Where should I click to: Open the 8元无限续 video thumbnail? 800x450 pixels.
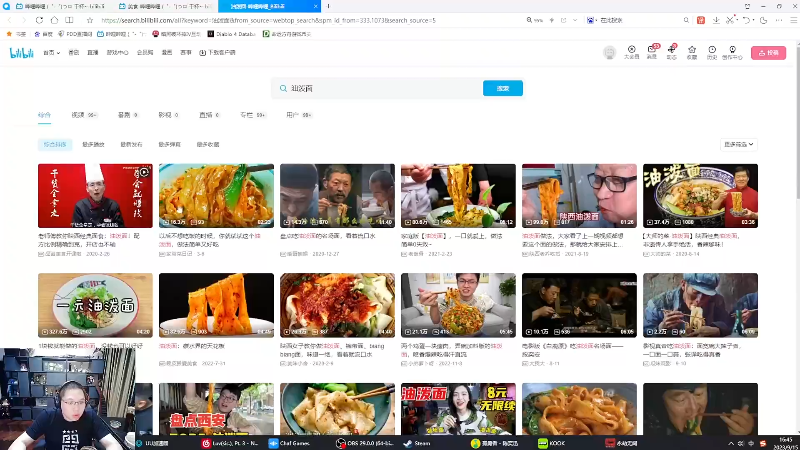click(458, 409)
